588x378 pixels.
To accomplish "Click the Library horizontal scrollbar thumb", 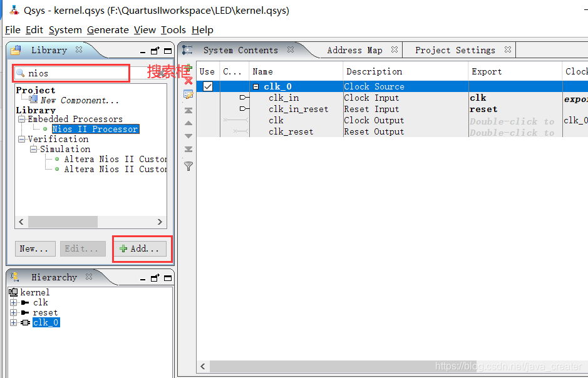I will click(63, 222).
